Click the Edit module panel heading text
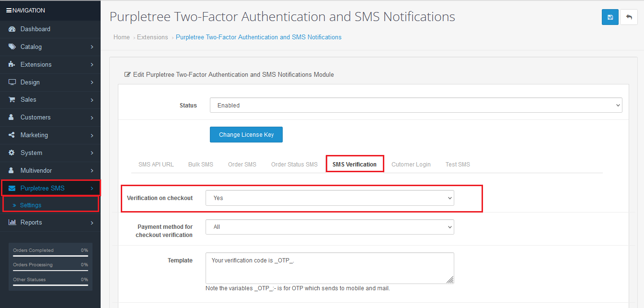Screen dimensions: 644x308 233,74
